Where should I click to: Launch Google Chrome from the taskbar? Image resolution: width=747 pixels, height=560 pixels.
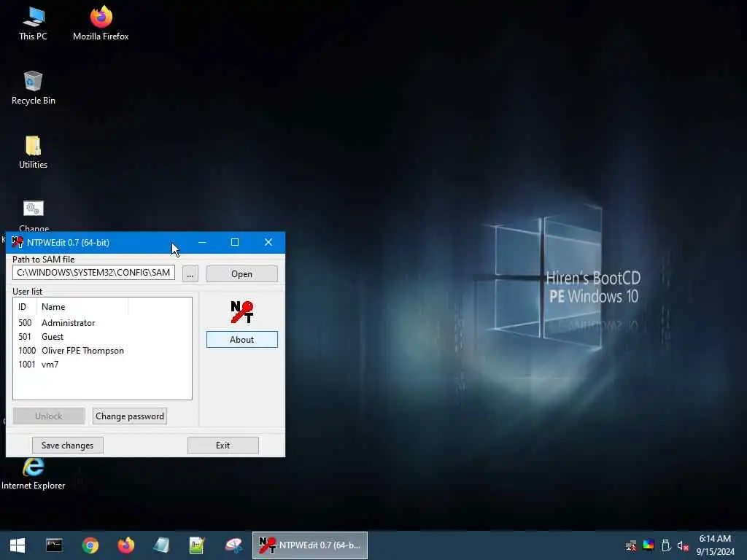[90, 545]
